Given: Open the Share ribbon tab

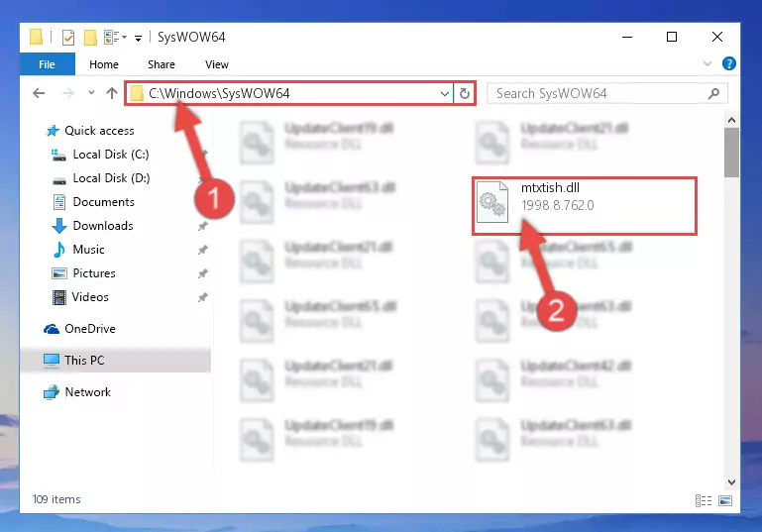Looking at the screenshot, I should coord(162,64).
